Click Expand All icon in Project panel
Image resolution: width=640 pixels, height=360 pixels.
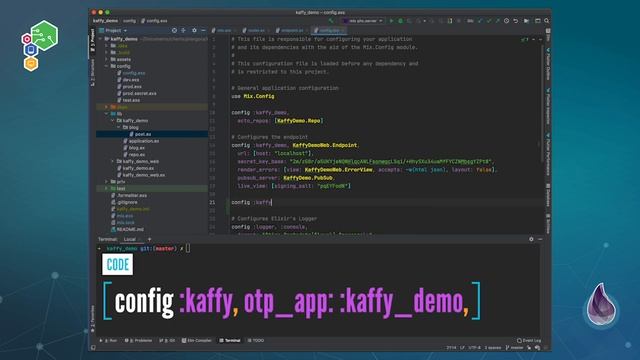(184, 30)
